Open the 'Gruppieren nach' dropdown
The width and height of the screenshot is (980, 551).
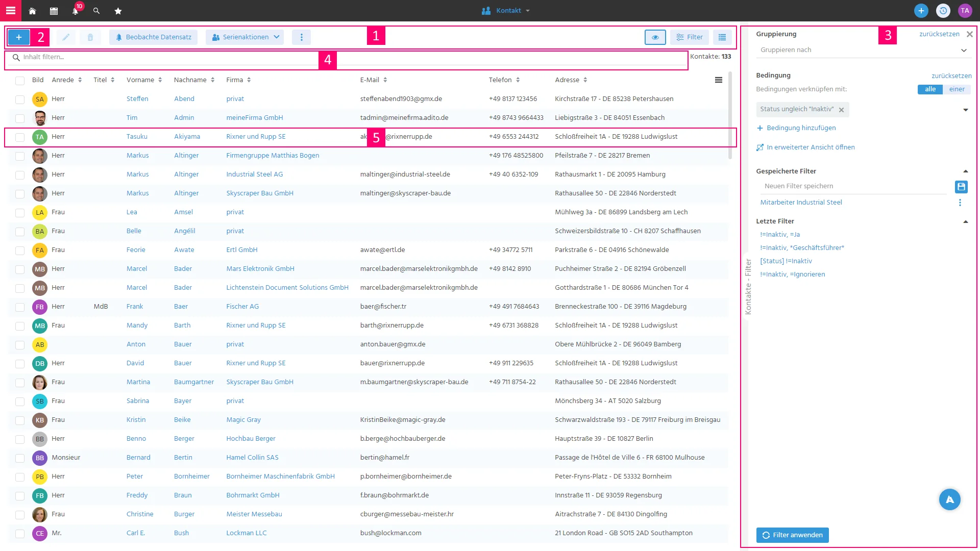863,50
